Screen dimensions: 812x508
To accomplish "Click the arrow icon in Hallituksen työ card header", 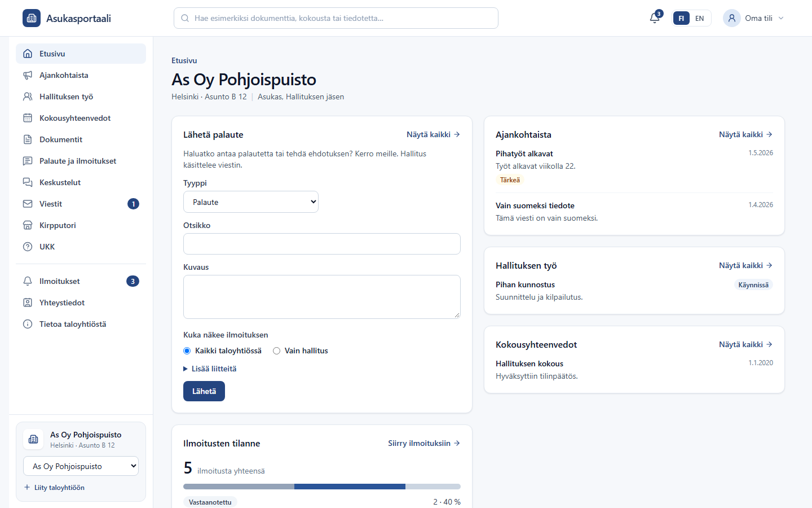I will (x=769, y=265).
